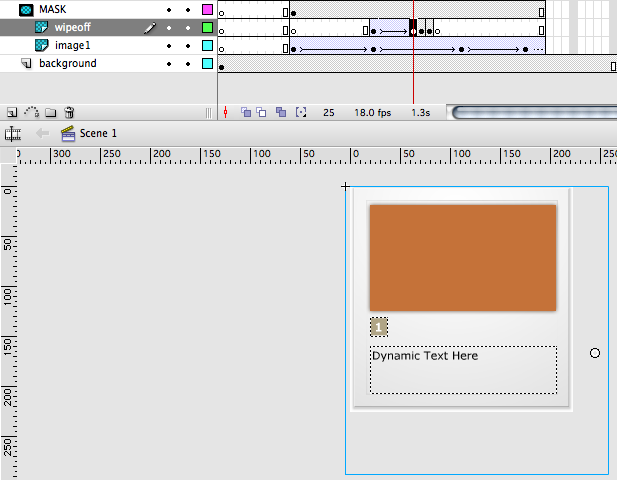Toggle visibility dot for background layer

click(169, 64)
